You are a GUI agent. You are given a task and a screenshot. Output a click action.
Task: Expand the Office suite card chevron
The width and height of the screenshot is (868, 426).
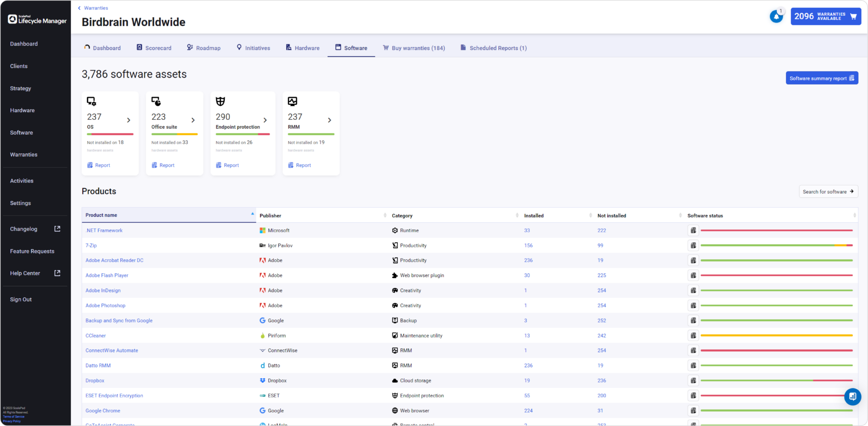193,120
